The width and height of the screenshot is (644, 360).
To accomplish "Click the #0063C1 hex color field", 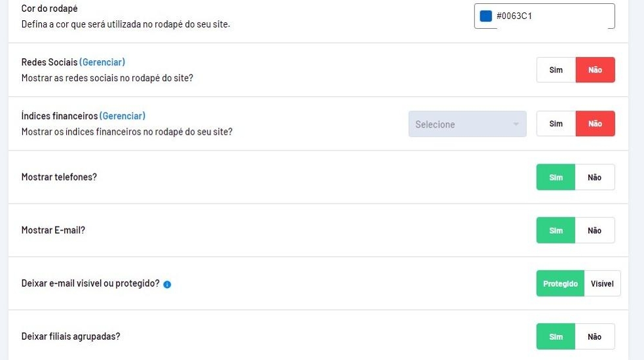I will pyautogui.click(x=550, y=16).
